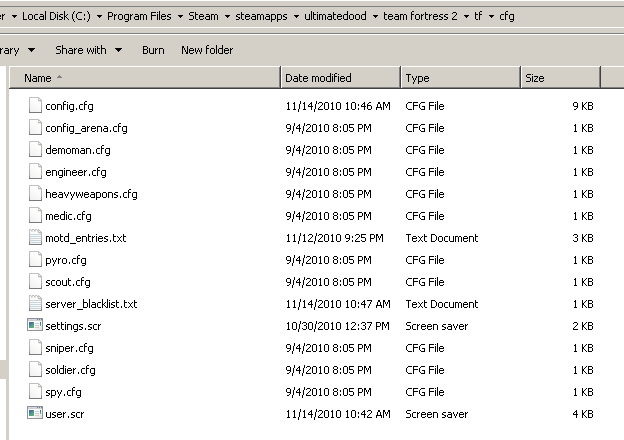Select the scout.cfg file icon
This screenshot has height=440, width=624.
click(x=35, y=282)
